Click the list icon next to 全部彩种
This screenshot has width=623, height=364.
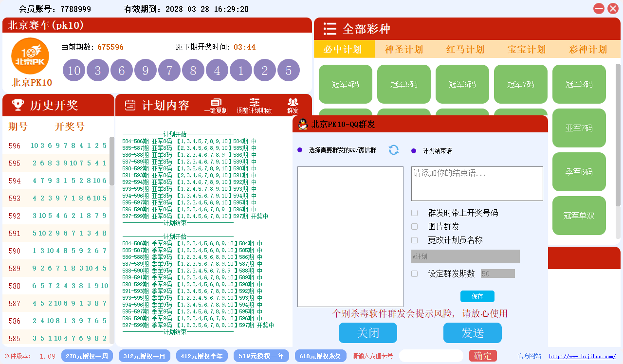pyautogui.click(x=330, y=29)
